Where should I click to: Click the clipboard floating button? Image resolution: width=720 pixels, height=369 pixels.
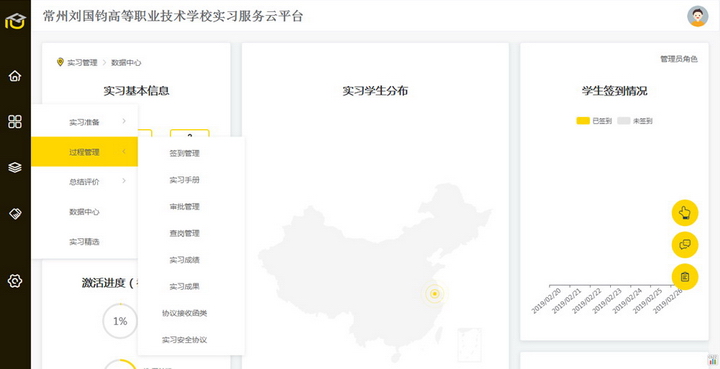click(685, 277)
